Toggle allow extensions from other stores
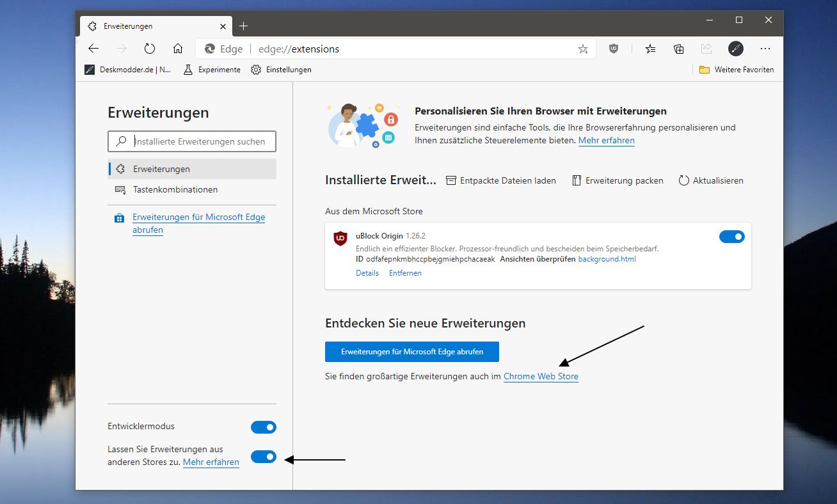 [x=264, y=456]
